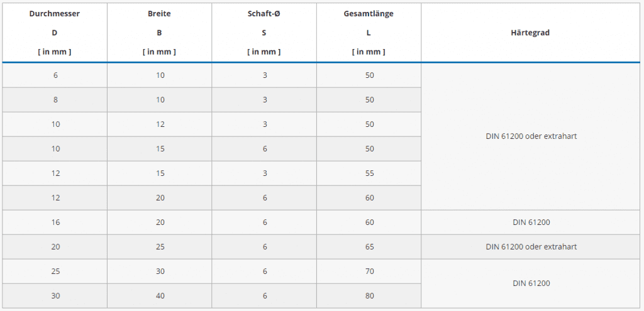The height and width of the screenshot is (311, 644).
Task: Click the diameter 20 cell
Action: pyautogui.click(x=55, y=247)
